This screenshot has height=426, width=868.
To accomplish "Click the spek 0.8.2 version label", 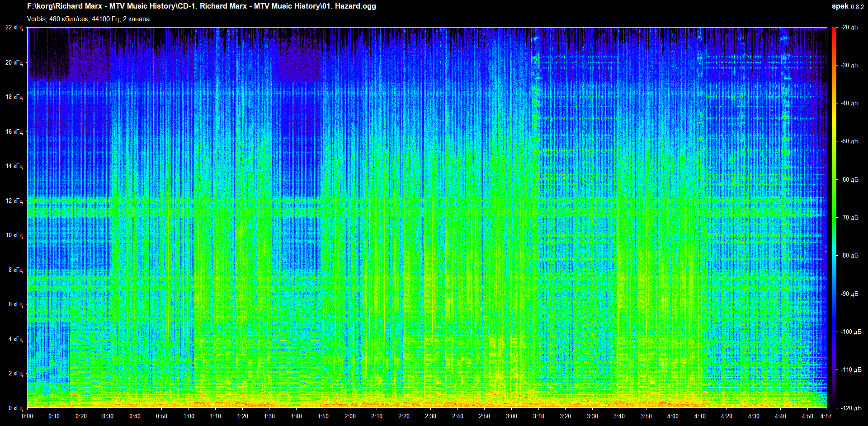I will [x=847, y=6].
